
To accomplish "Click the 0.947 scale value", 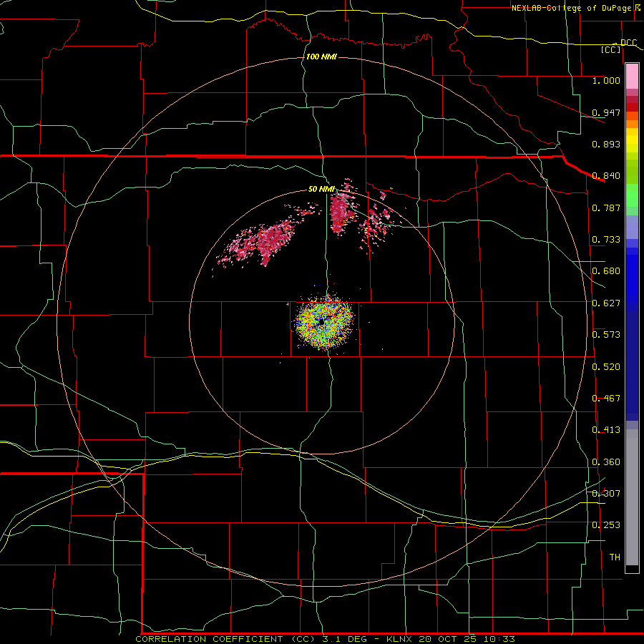I will (x=606, y=112).
